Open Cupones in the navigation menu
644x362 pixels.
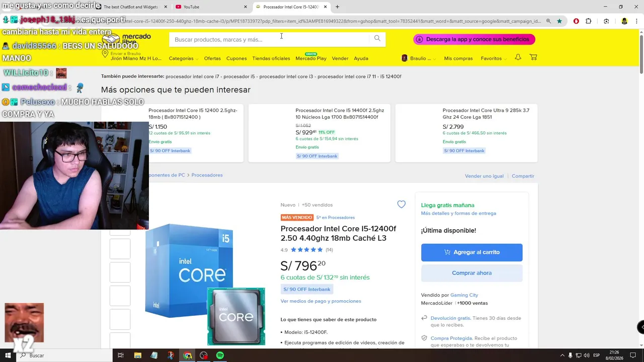(x=236, y=58)
